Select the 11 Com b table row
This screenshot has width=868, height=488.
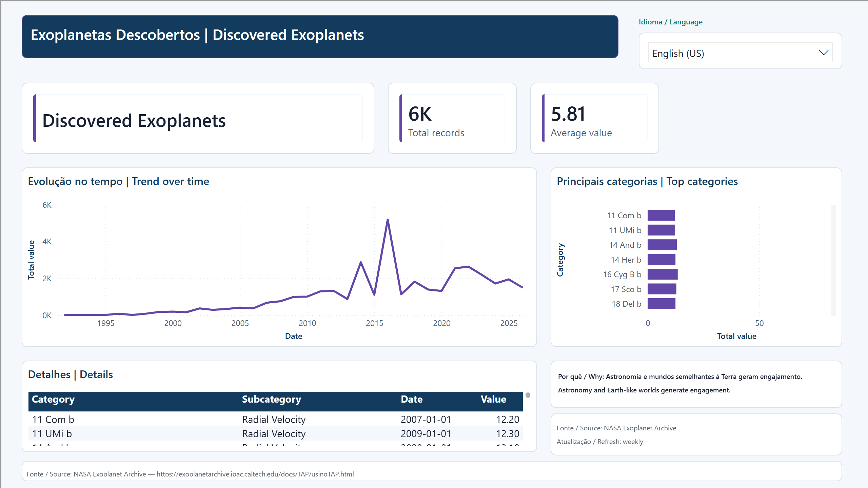coord(276,419)
